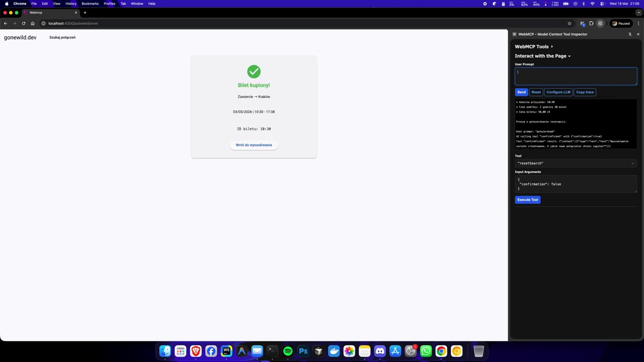Open the Apple menu

click(7, 4)
